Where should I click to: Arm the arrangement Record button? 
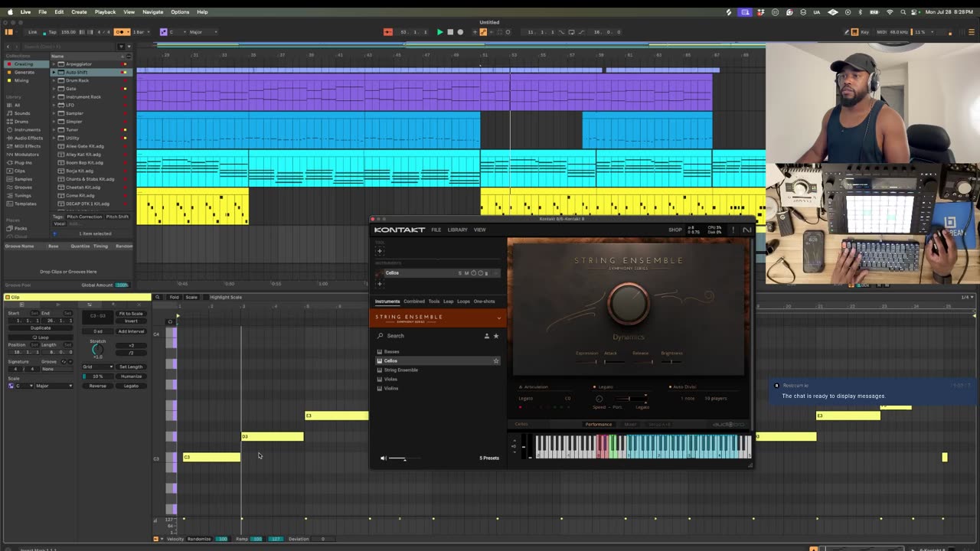460,32
